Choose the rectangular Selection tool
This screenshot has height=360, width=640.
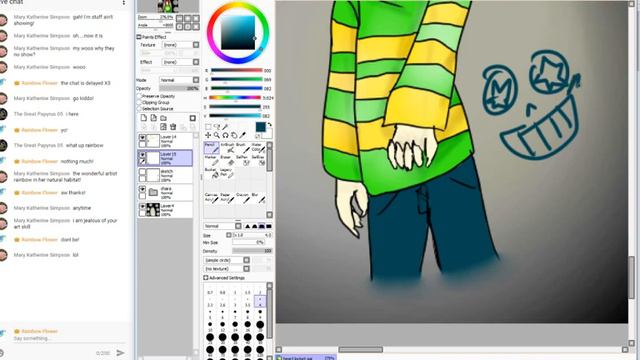208,127
